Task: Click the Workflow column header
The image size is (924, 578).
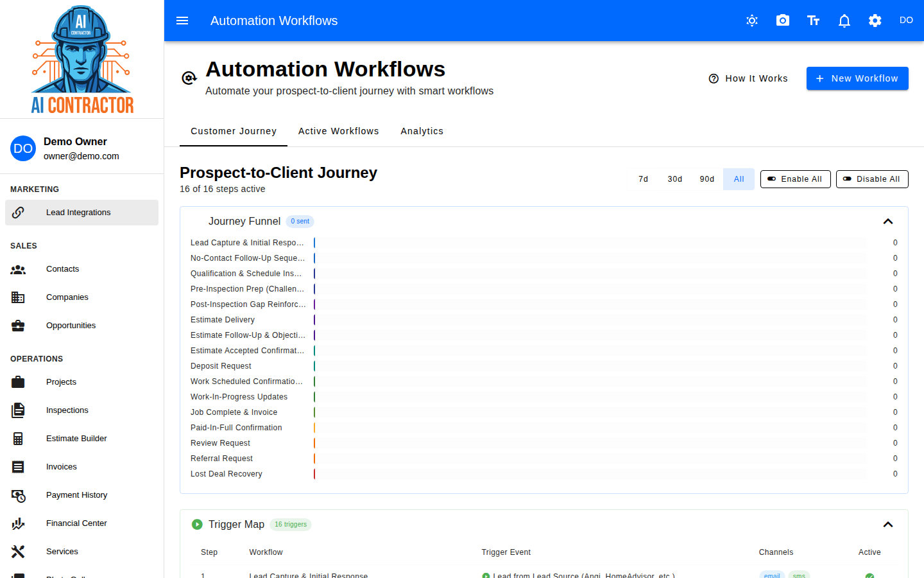Action: coord(266,552)
